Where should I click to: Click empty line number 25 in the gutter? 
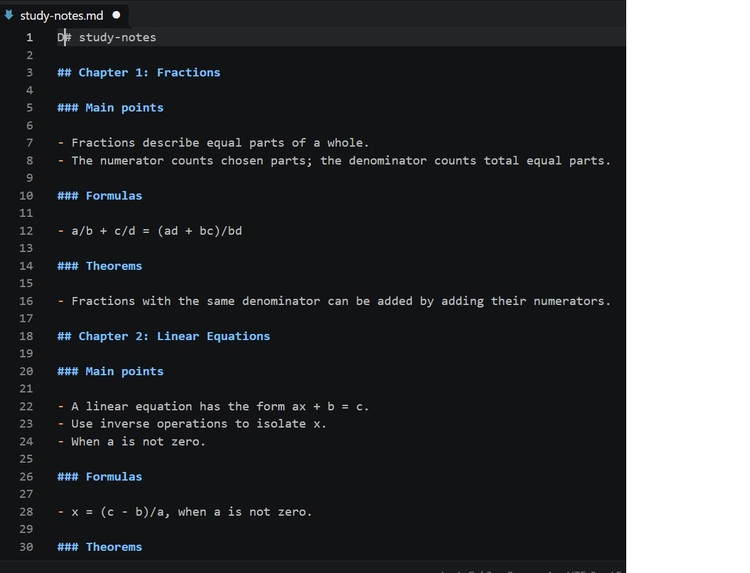point(26,459)
